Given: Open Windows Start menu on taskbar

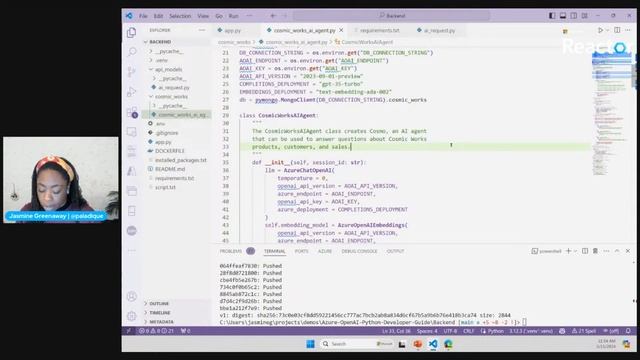Looking at the screenshot, I should click(x=310, y=344).
